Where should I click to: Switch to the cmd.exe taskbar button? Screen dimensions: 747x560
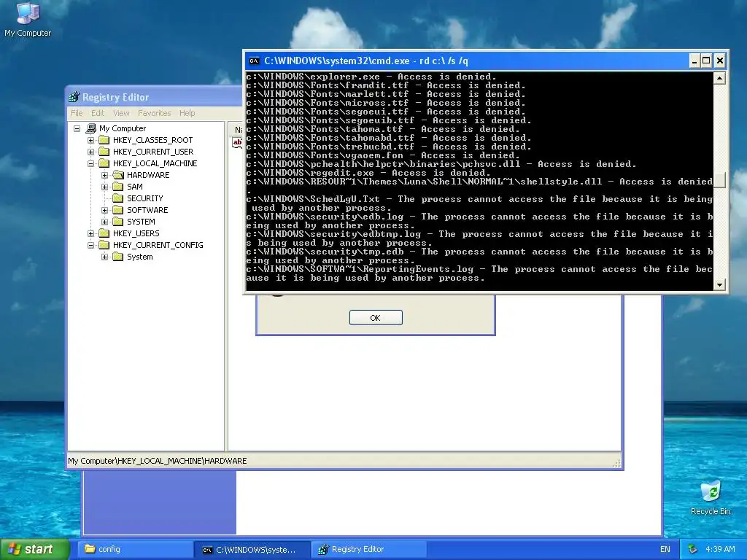pyautogui.click(x=252, y=549)
